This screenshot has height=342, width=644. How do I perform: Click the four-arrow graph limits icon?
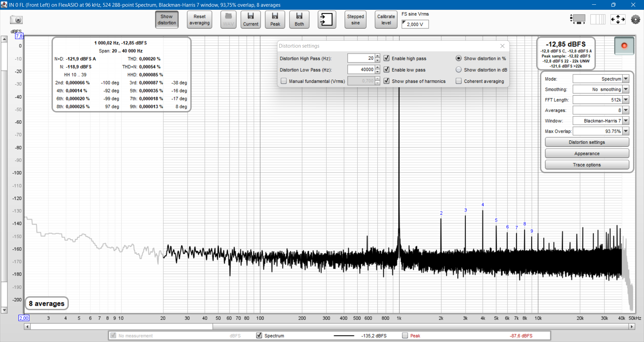tap(618, 19)
